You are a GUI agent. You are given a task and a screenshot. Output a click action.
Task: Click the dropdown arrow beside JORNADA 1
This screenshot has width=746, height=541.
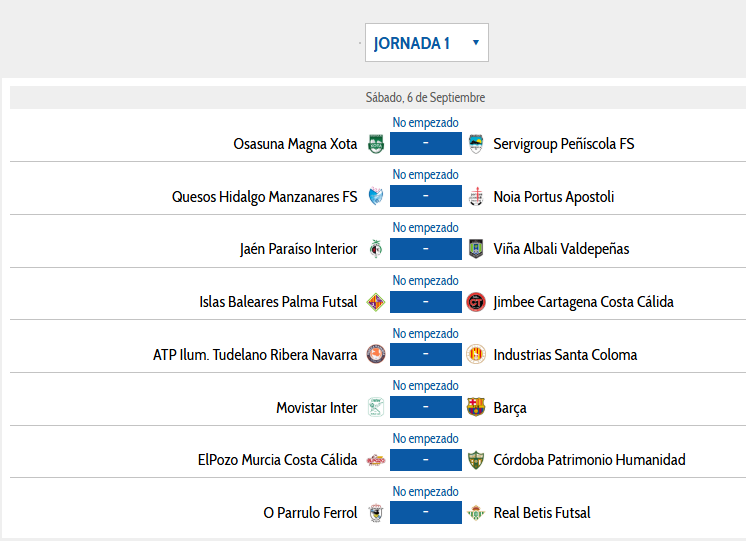click(475, 42)
